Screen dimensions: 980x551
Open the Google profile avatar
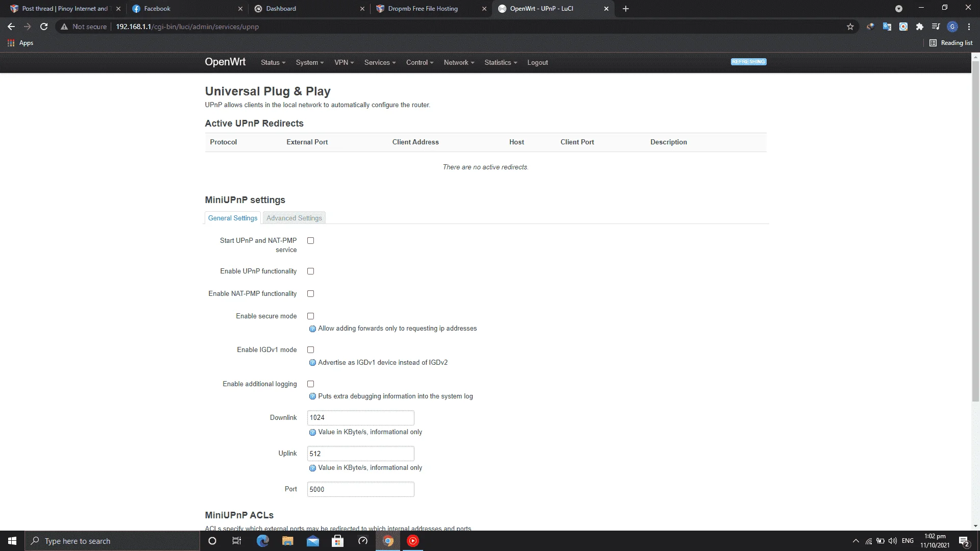[x=952, y=27]
